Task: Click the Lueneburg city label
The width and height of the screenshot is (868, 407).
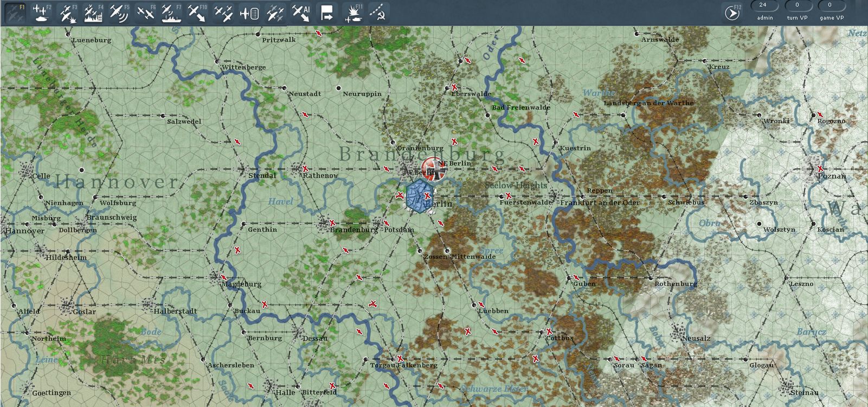Action: tap(92, 40)
